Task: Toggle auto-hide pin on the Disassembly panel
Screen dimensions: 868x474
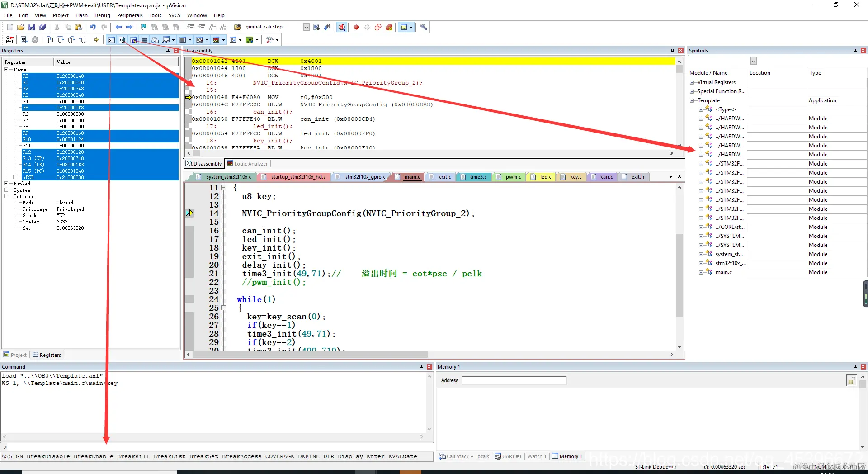Action: 672,51
